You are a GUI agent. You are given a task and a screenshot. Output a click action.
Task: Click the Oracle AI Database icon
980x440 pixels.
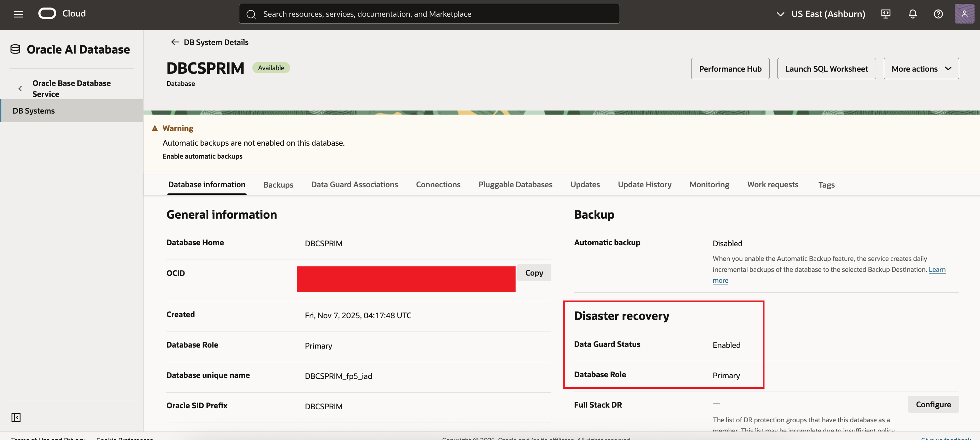(x=15, y=49)
